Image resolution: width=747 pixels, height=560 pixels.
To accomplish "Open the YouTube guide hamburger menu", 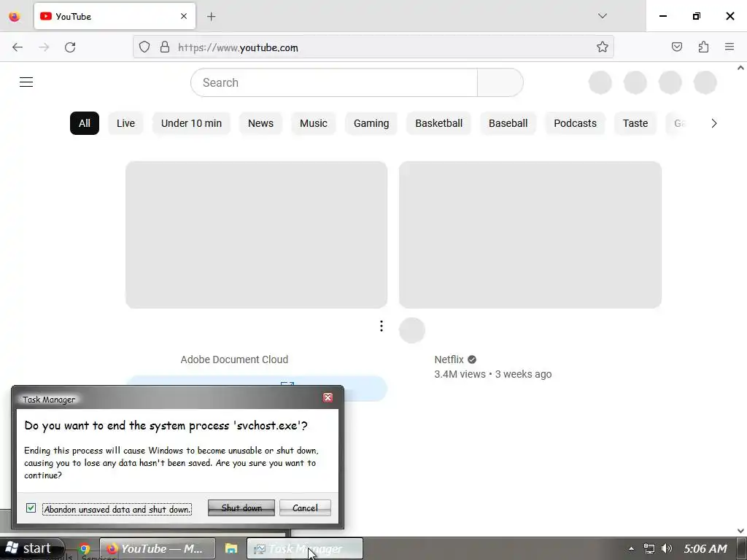I will [x=26, y=82].
